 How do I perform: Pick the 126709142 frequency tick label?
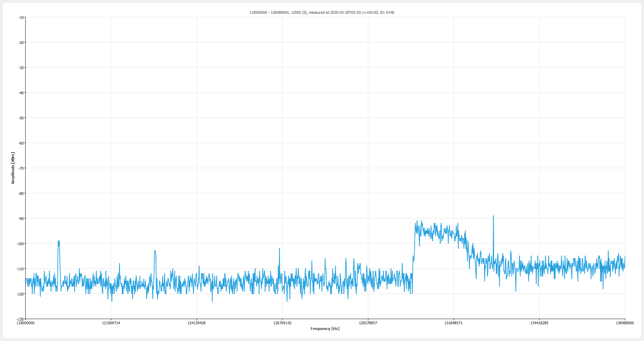pos(282,323)
